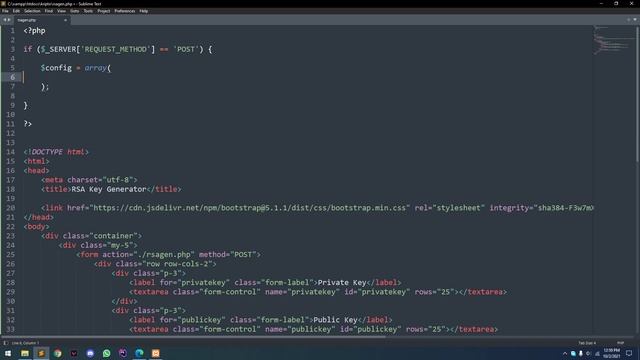Open Tab Size 4 indentation selector
The width and height of the screenshot is (640, 360).
click(x=587, y=343)
